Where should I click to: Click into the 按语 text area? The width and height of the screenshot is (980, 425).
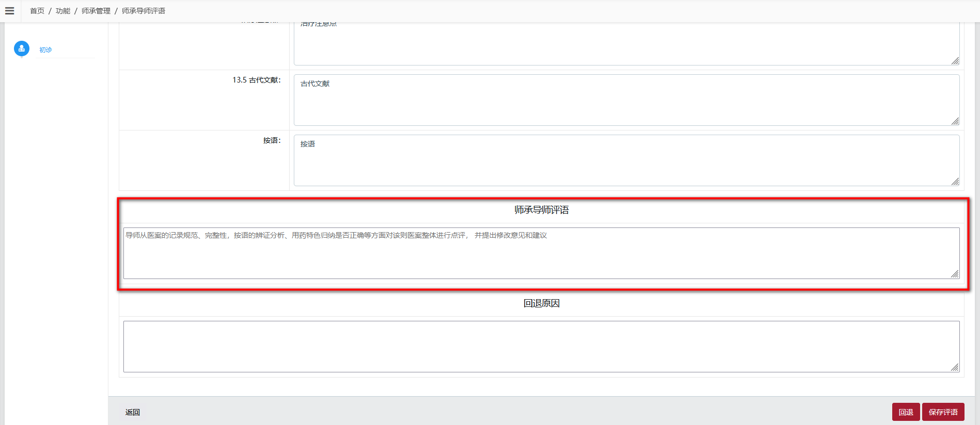tap(627, 160)
